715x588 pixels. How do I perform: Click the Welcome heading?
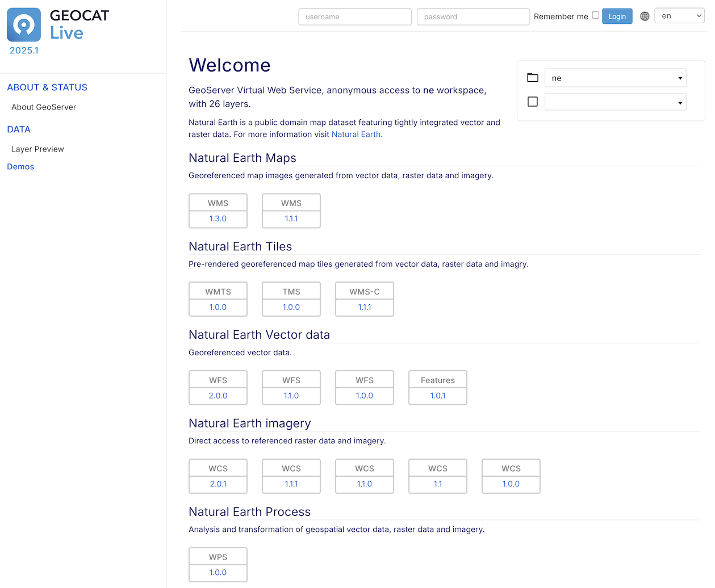(229, 65)
